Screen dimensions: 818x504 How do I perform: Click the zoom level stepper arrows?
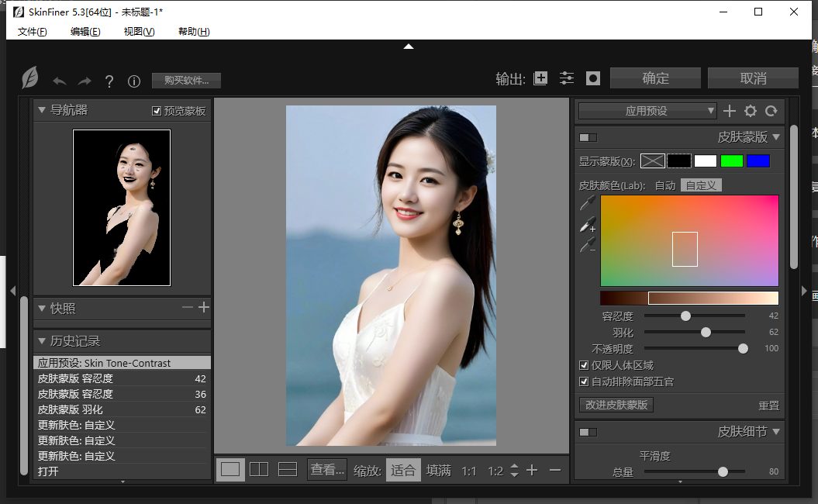514,470
